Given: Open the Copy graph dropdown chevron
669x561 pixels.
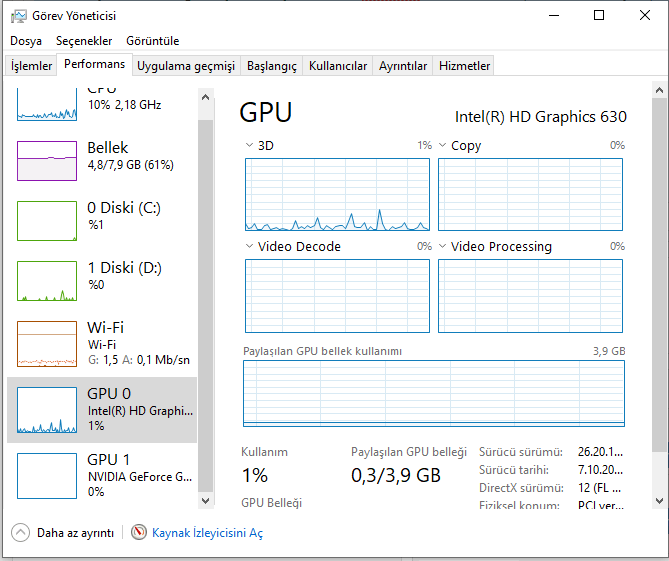Looking at the screenshot, I should (x=442, y=146).
